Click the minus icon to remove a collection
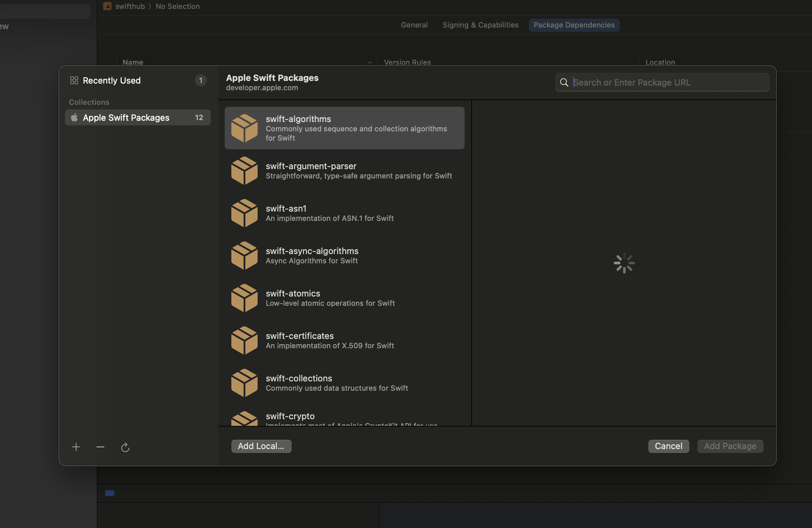The width and height of the screenshot is (812, 528). tap(100, 447)
